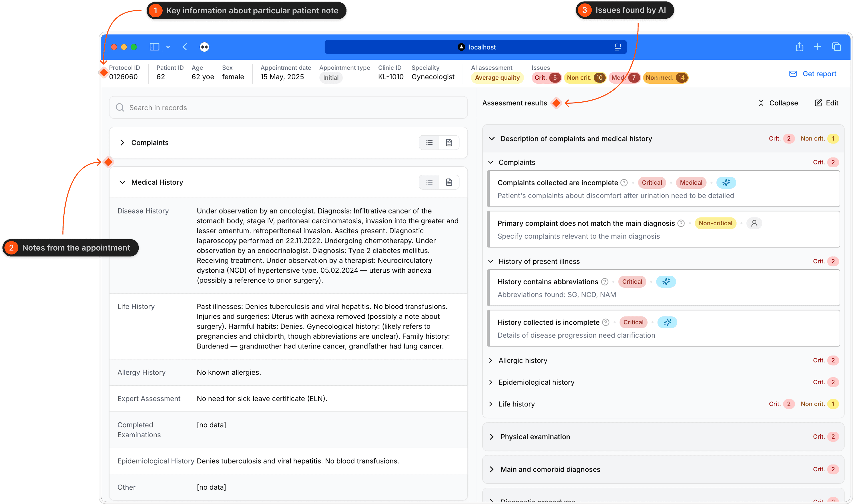
Task: Expand the Physical examination section
Action: tap(492, 437)
